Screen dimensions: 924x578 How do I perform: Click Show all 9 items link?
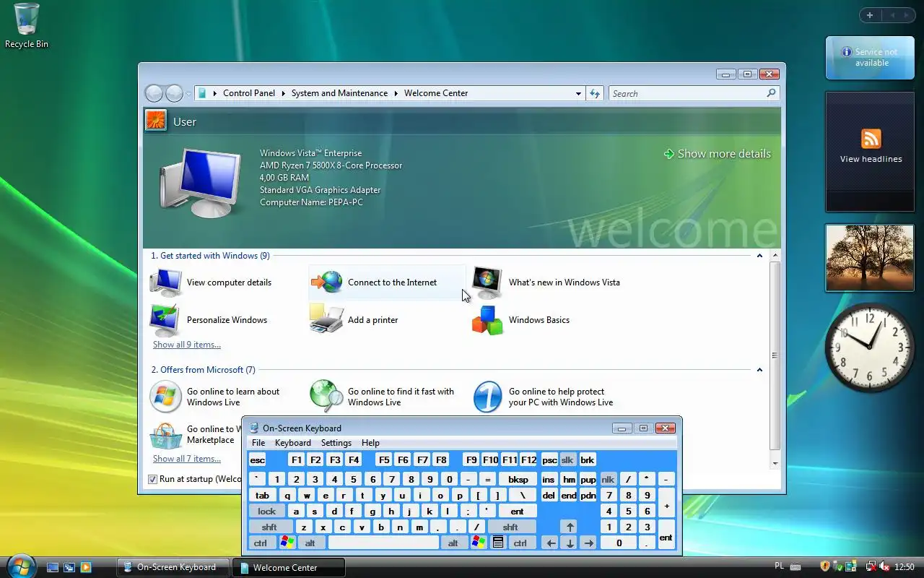pos(187,345)
